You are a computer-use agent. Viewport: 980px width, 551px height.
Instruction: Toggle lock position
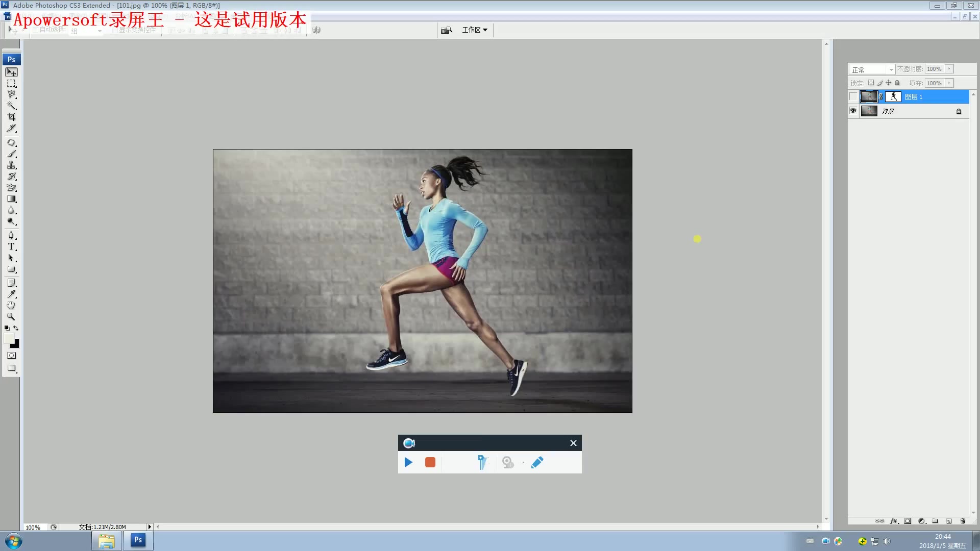click(889, 83)
